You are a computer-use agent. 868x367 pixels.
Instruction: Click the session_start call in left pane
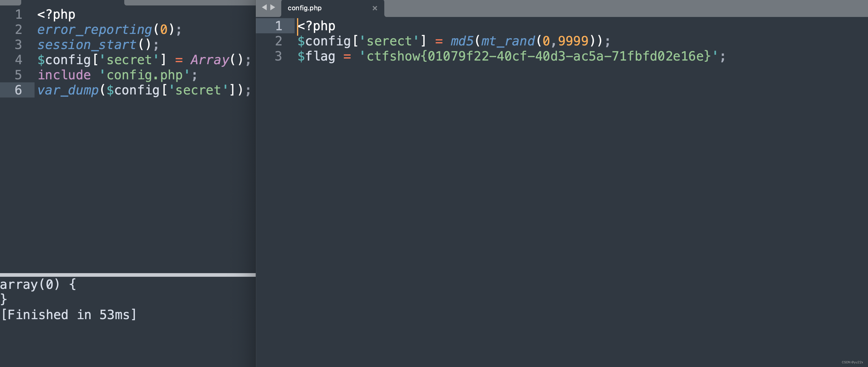(x=87, y=45)
